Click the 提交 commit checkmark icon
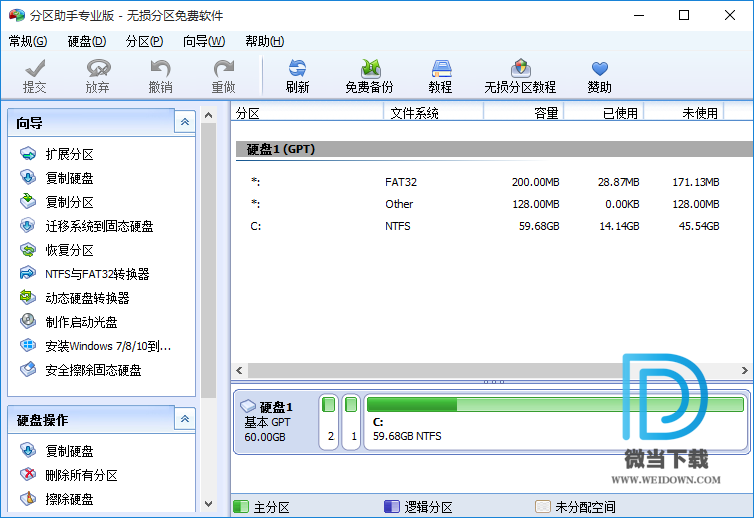The height and width of the screenshot is (518, 754). [35, 69]
